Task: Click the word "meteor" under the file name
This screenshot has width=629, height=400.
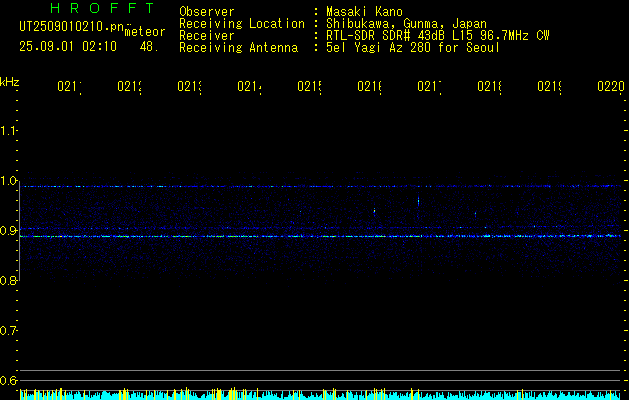Action: pos(145,32)
